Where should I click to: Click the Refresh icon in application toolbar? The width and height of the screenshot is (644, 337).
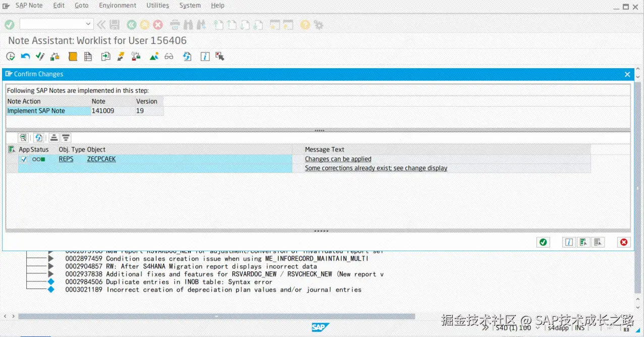point(187,56)
